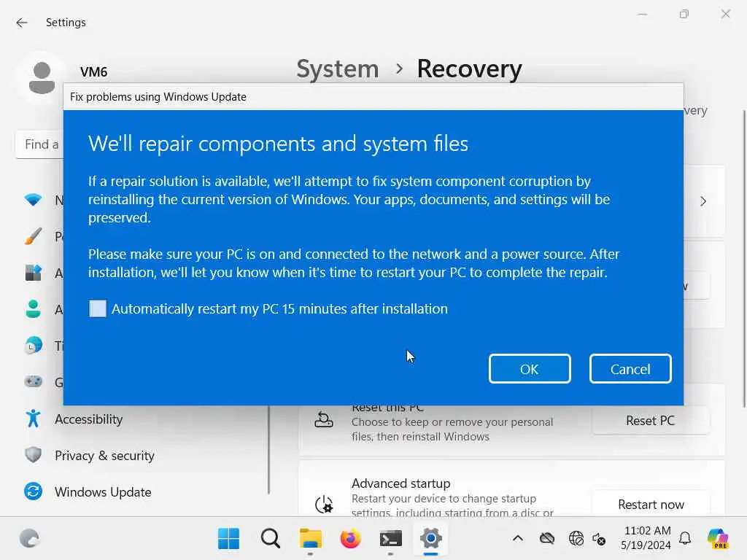Click the Settings gear in taskbar
747x560 pixels.
coord(430,539)
